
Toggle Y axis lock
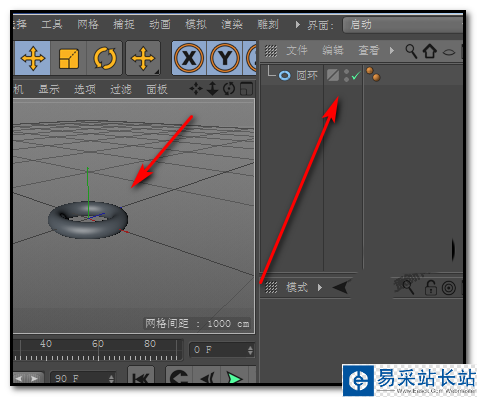click(225, 58)
